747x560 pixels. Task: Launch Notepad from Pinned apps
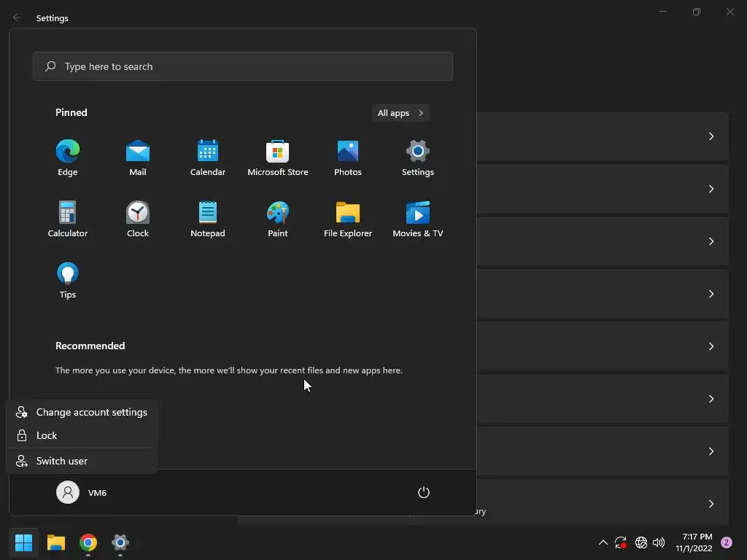[x=208, y=219]
